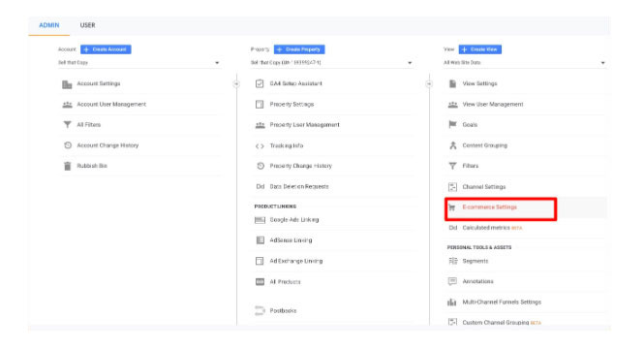Click the Account Settings building icon
Screen dimensions: 644x350
coord(67,84)
